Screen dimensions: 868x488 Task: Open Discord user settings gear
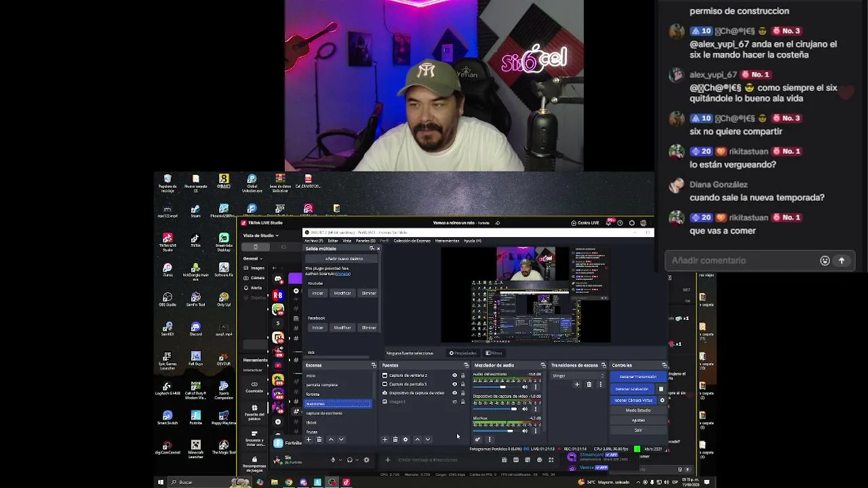[x=367, y=460]
